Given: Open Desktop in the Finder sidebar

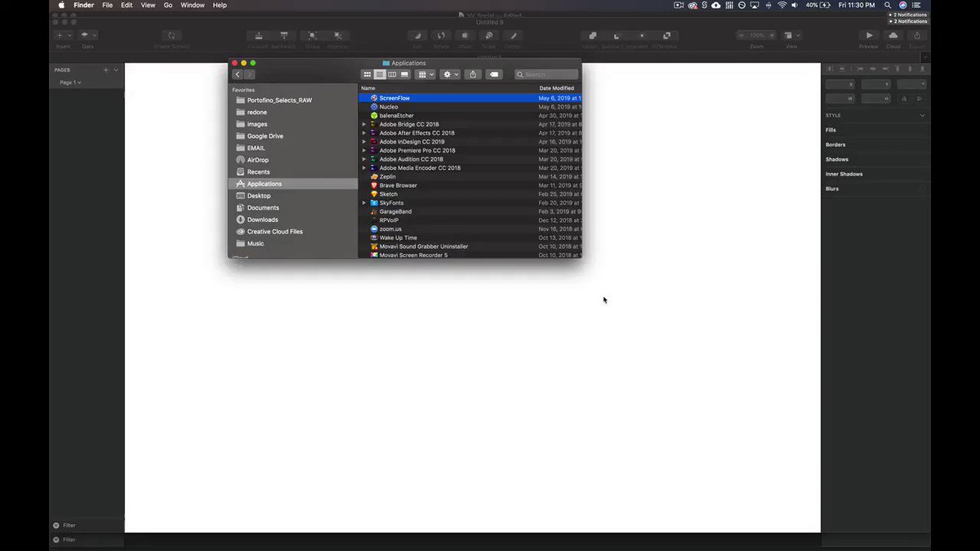Looking at the screenshot, I should tap(292, 196).
